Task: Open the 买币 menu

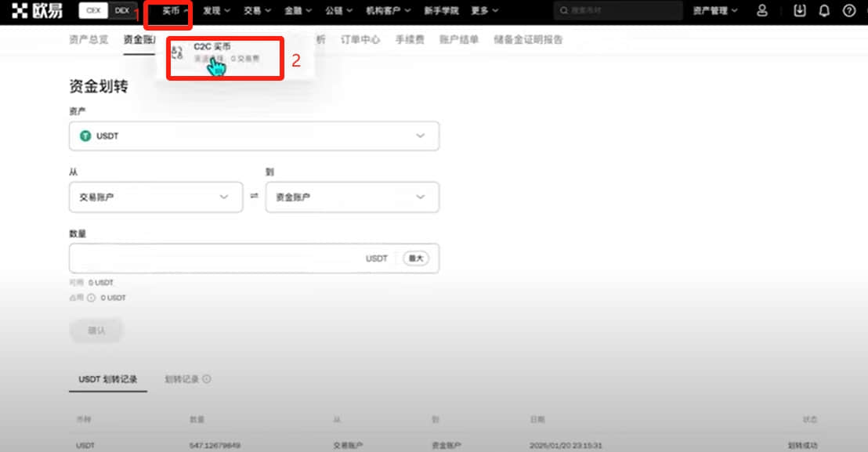Action: tap(175, 10)
